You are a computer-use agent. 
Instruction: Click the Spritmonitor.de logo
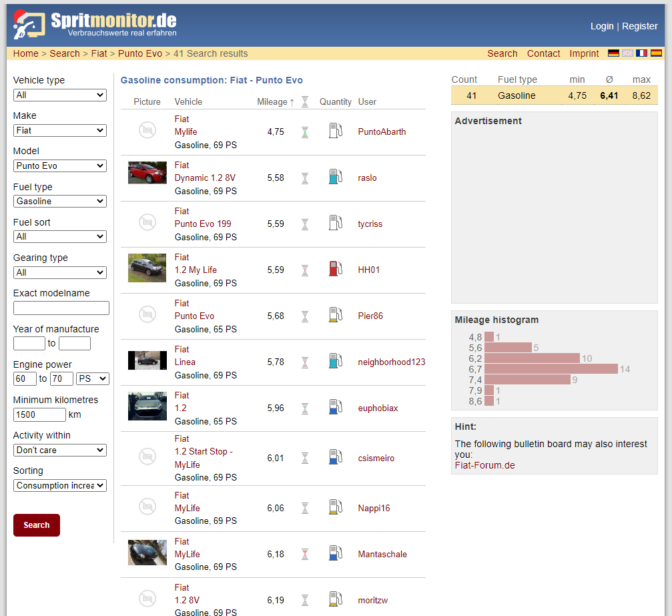point(95,25)
